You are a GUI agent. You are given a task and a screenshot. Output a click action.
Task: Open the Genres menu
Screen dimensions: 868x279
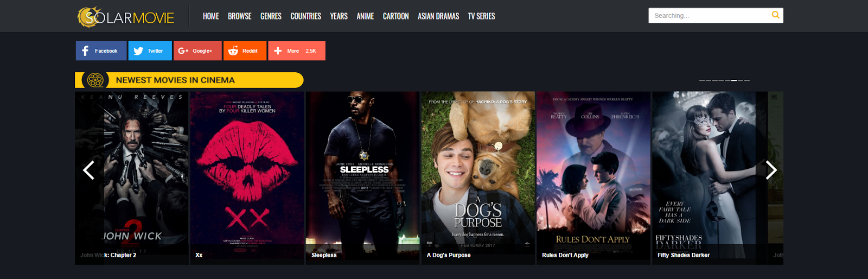click(271, 16)
